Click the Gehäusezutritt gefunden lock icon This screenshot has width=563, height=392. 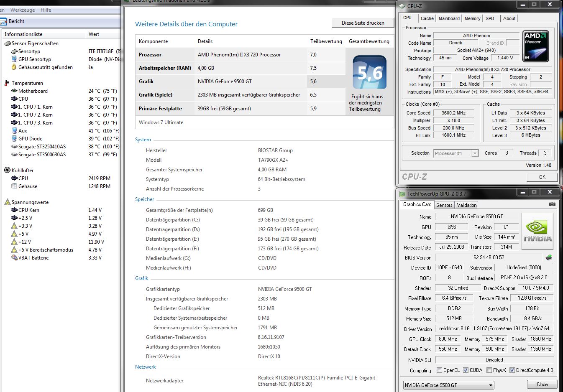(x=14, y=67)
